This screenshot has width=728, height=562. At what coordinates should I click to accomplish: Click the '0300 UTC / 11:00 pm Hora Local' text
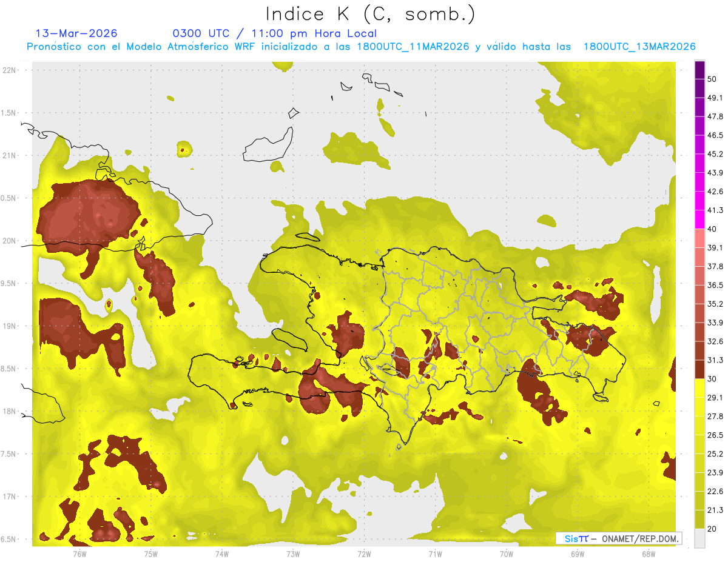coord(275,33)
